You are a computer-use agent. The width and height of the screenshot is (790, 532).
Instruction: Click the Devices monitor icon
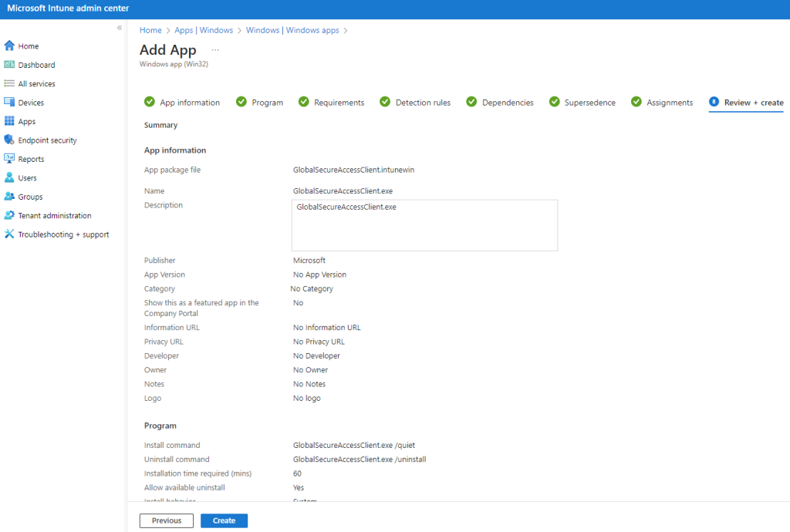(x=9, y=103)
